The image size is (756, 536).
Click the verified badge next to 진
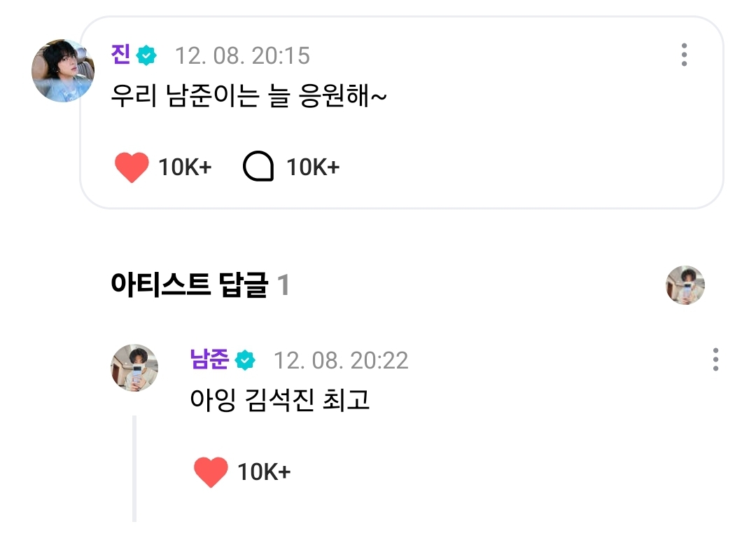click(x=146, y=55)
